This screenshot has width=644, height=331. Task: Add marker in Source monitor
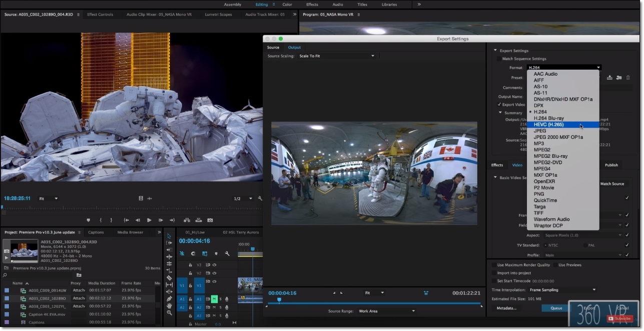(89, 220)
